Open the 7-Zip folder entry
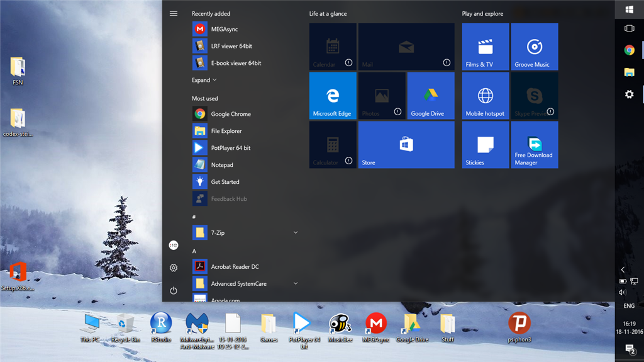This screenshot has height=362, width=644. pos(245,232)
